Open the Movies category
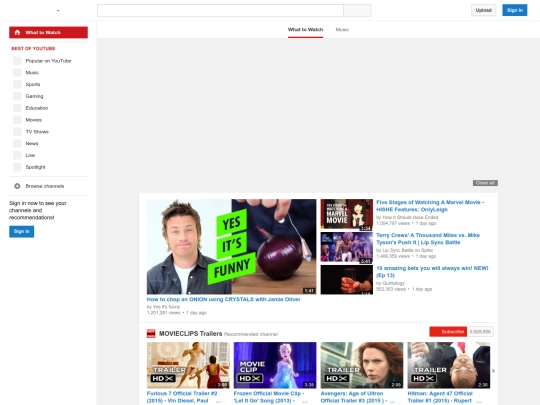The image size is (540, 405). 33,120
